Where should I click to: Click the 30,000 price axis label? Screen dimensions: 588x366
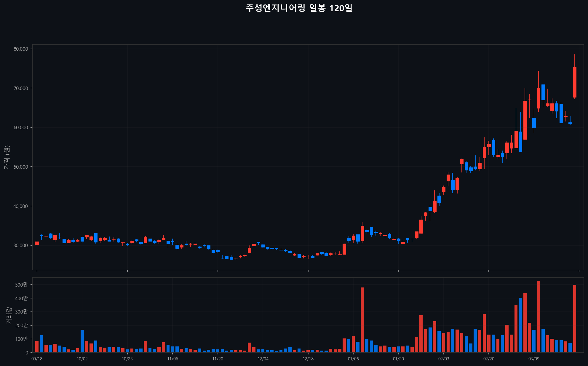coord(21,245)
